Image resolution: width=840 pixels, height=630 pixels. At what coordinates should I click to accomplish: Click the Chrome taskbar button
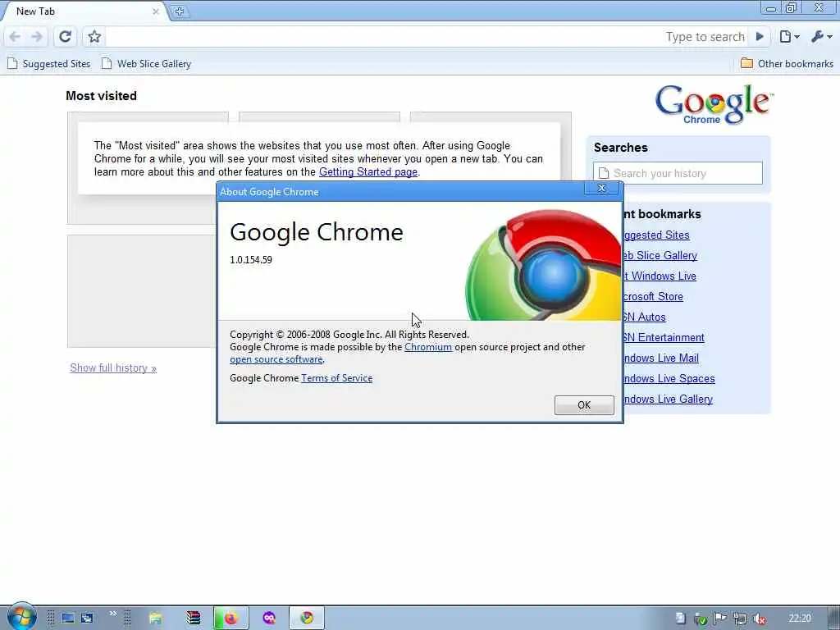[x=307, y=619]
